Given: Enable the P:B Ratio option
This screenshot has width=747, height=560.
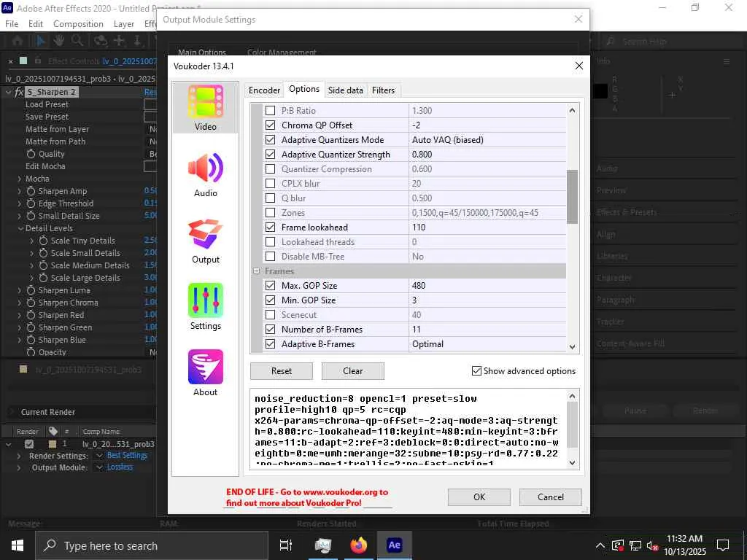Looking at the screenshot, I should point(270,111).
